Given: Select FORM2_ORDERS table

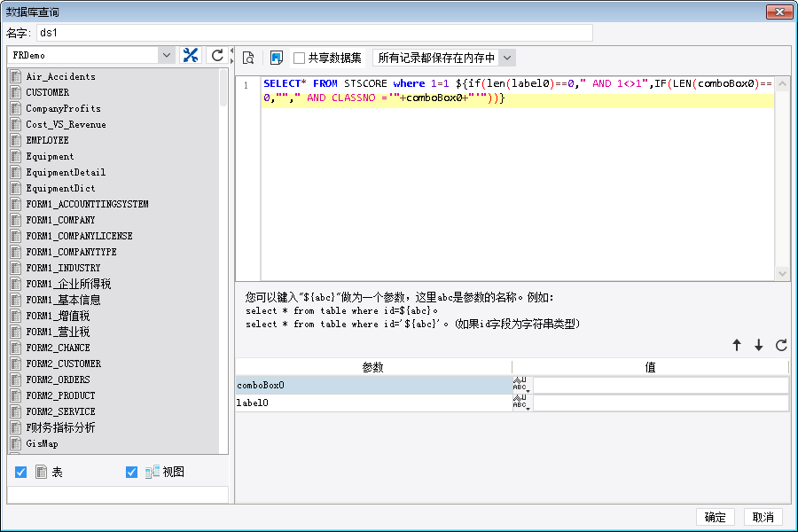Looking at the screenshot, I should point(58,379).
